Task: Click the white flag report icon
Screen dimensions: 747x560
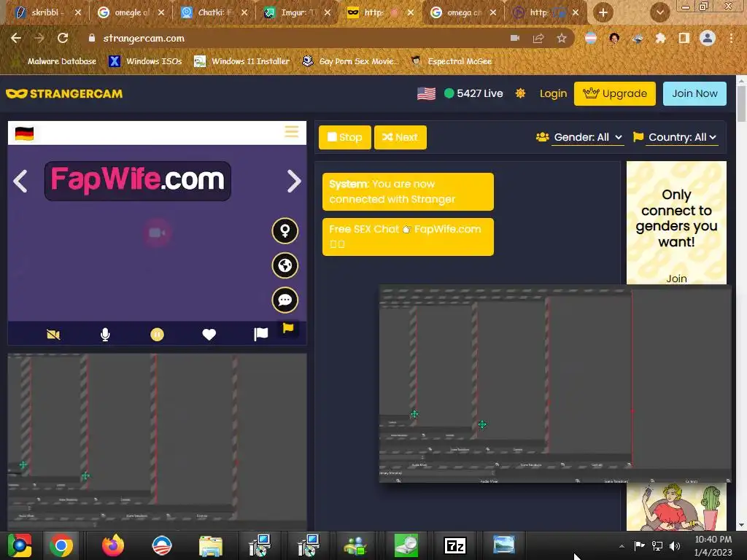Action: [261, 334]
